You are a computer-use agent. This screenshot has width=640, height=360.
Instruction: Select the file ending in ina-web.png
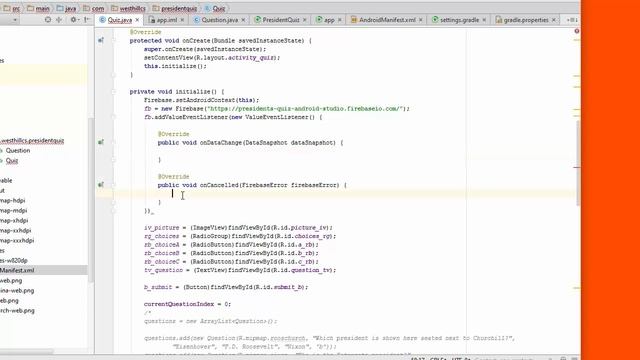(x=17, y=291)
